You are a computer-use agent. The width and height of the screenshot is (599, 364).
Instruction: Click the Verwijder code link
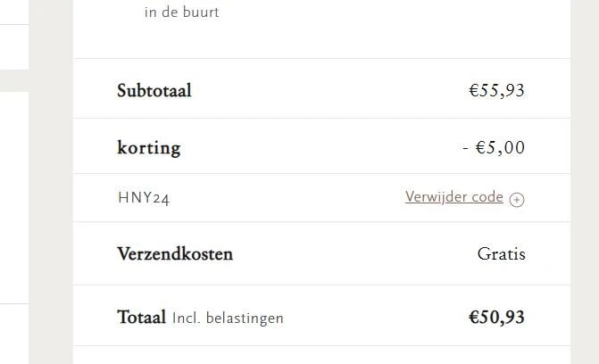tap(453, 197)
